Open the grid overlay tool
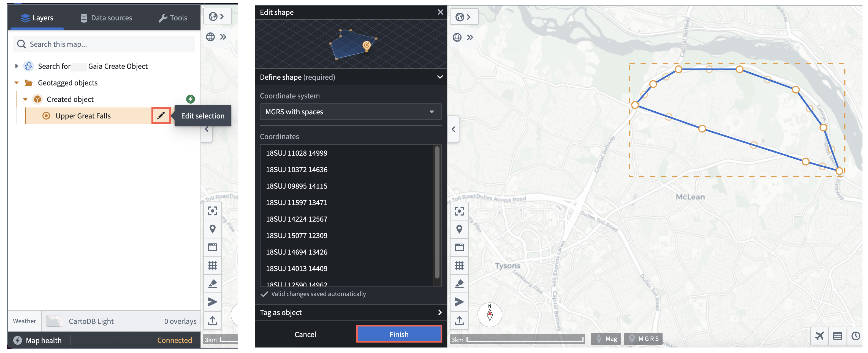This screenshot has width=868, height=353. (x=213, y=266)
